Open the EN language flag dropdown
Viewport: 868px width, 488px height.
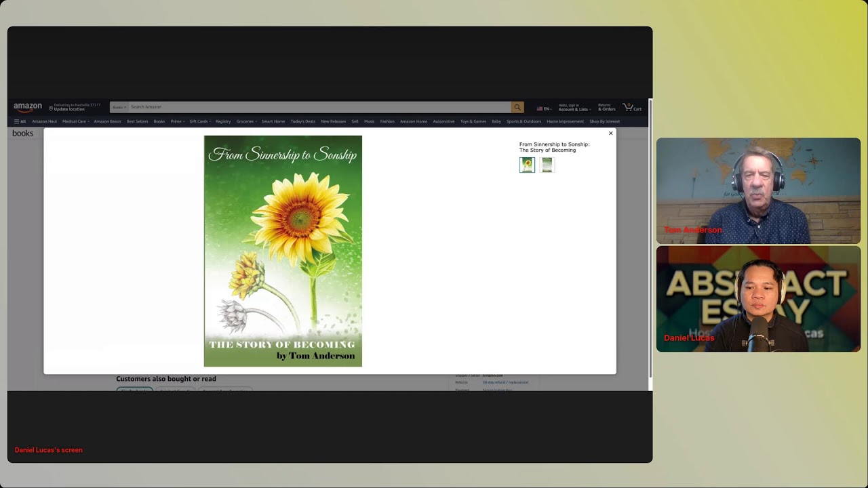(544, 108)
